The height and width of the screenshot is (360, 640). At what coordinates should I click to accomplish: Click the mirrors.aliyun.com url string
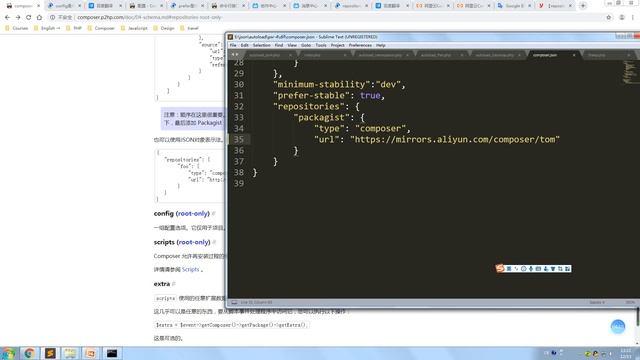pyautogui.click(x=455, y=140)
